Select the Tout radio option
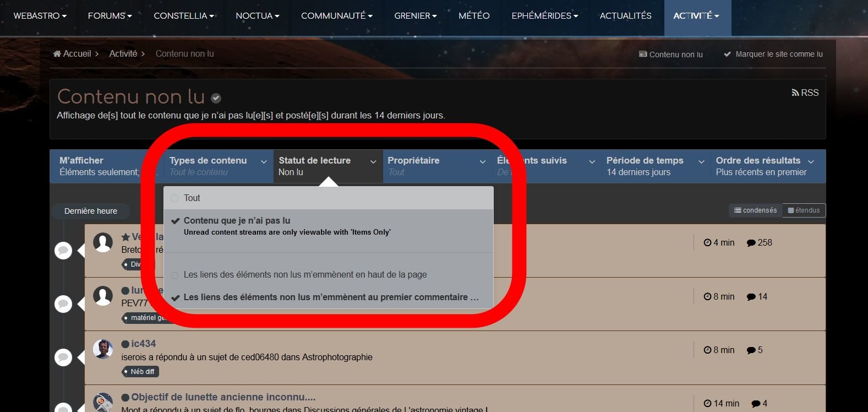Screen dimensions: 868x412 point(329,198)
